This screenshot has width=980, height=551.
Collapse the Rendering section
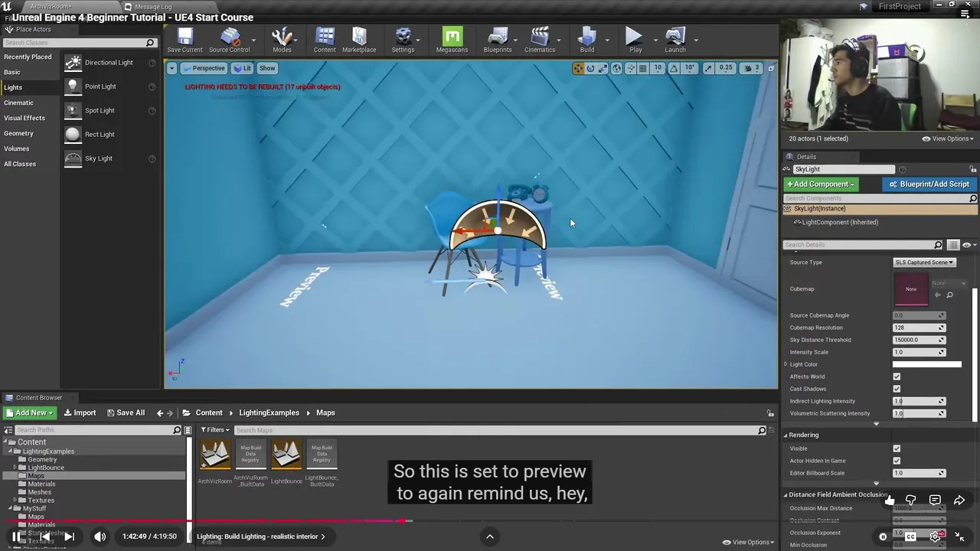tap(786, 435)
